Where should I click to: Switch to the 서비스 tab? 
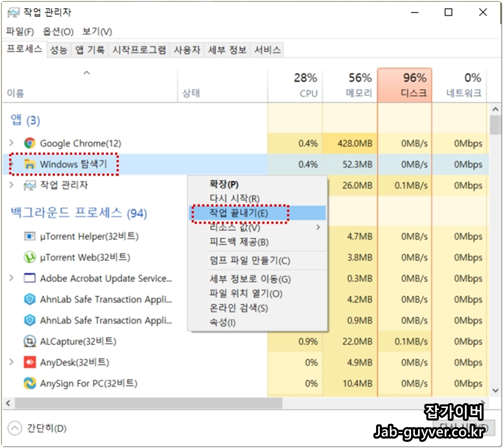[x=267, y=50]
